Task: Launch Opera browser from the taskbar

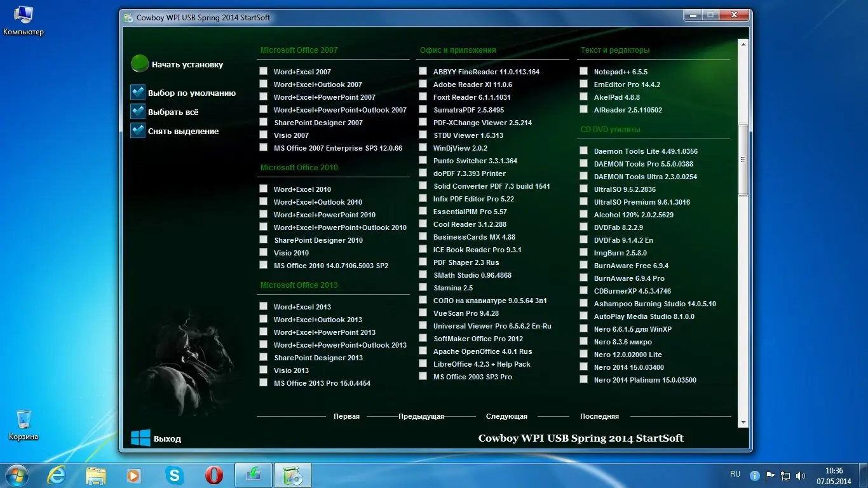Action: [x=214, y=475]
